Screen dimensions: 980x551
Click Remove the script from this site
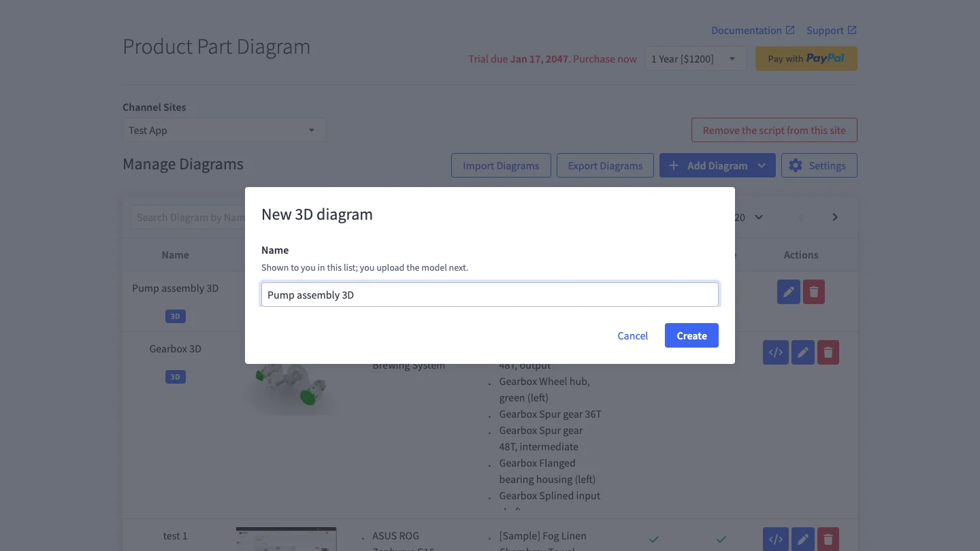pyautogui.click(x=774, y=130)
